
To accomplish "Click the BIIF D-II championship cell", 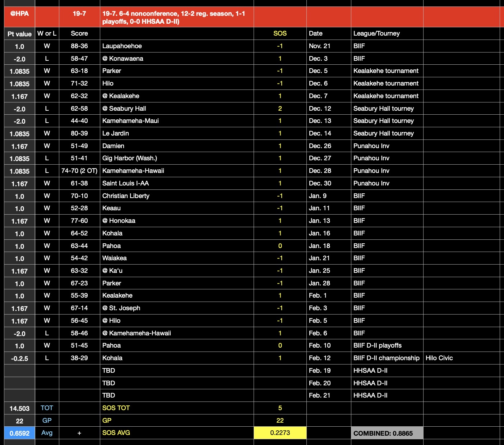I will coord(386,358).
